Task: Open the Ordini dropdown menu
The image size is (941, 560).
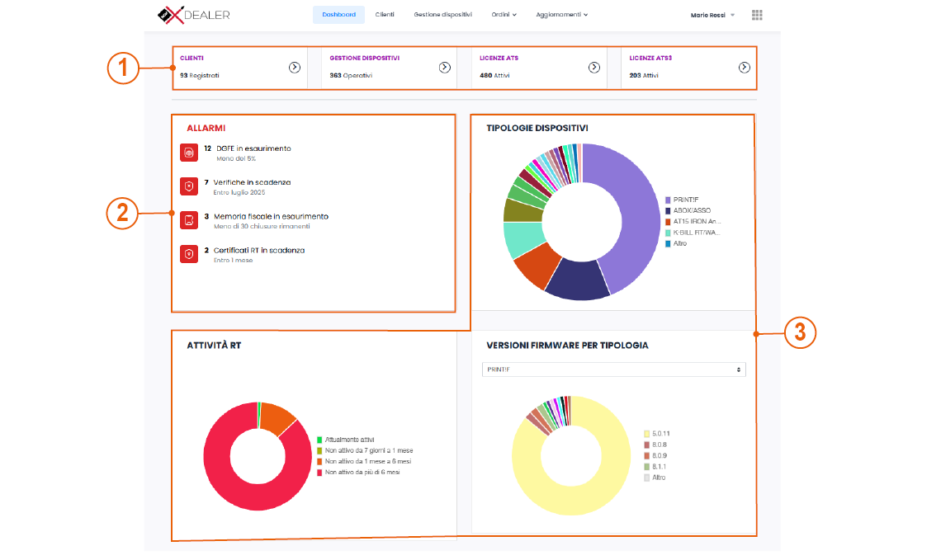Action: point(501,14)
